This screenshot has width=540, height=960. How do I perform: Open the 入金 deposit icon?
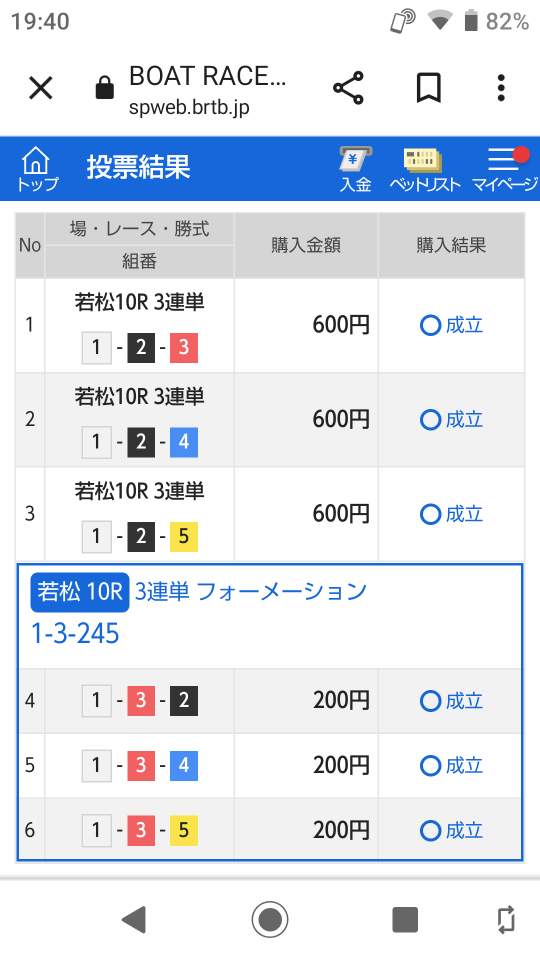(356, 170)
